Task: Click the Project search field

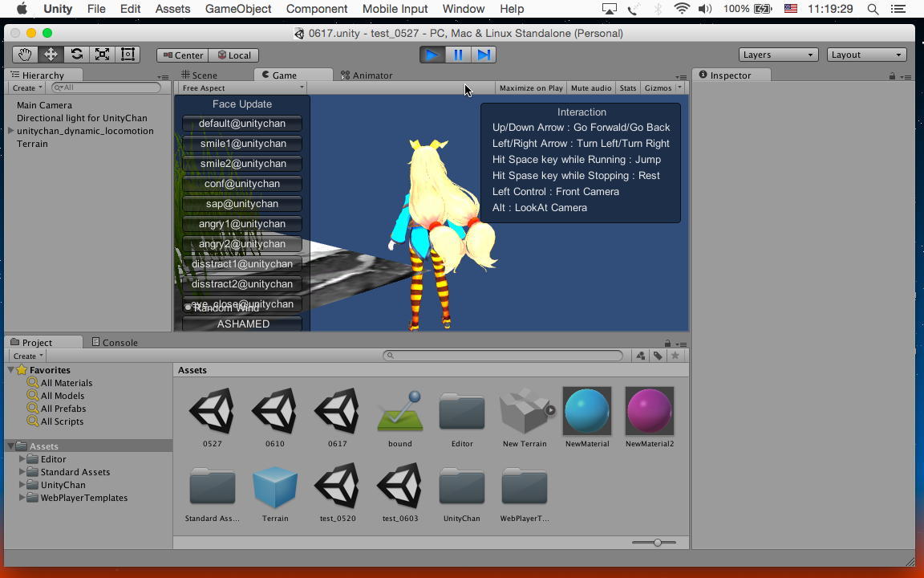Action: point(503,355)
